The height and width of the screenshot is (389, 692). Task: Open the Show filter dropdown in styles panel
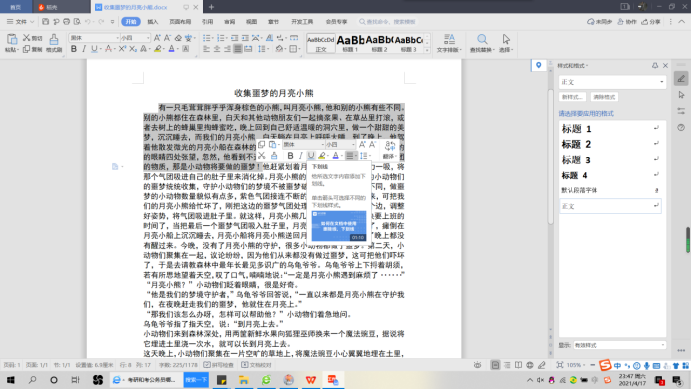pyautogui.click(x=619, y=345)
